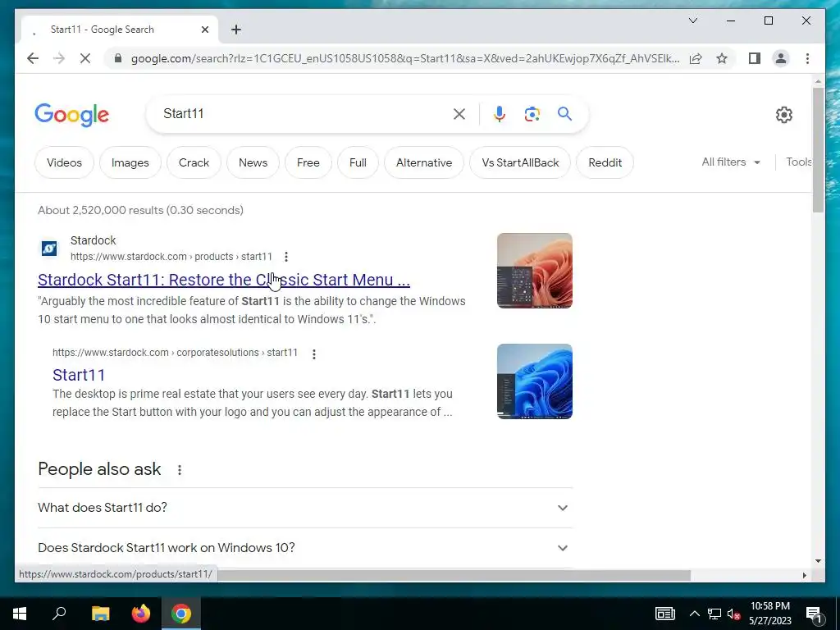Start voice search with the microphone icon
The width and height of the screenshot is (840, 630).
pos(500,113)
